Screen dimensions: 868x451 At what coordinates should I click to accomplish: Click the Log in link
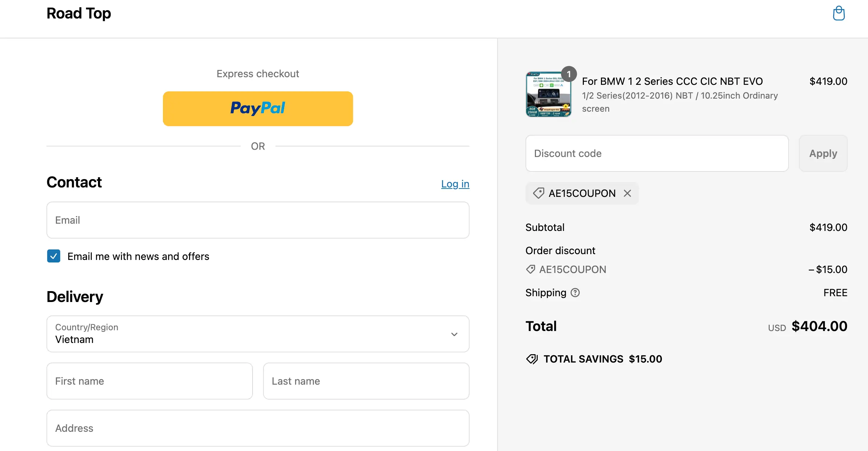pos(455,184)
